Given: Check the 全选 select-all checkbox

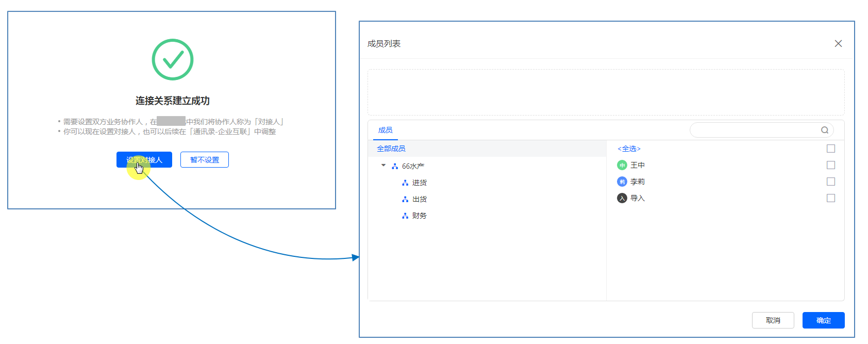Looking at the screenshot, I should point(830,149).
